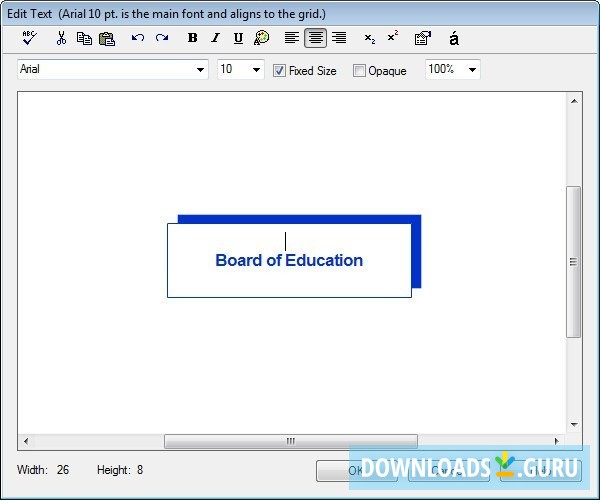Click the Width value 26
Viewport: 600px width, 500px height.
(x=63, y=470)
